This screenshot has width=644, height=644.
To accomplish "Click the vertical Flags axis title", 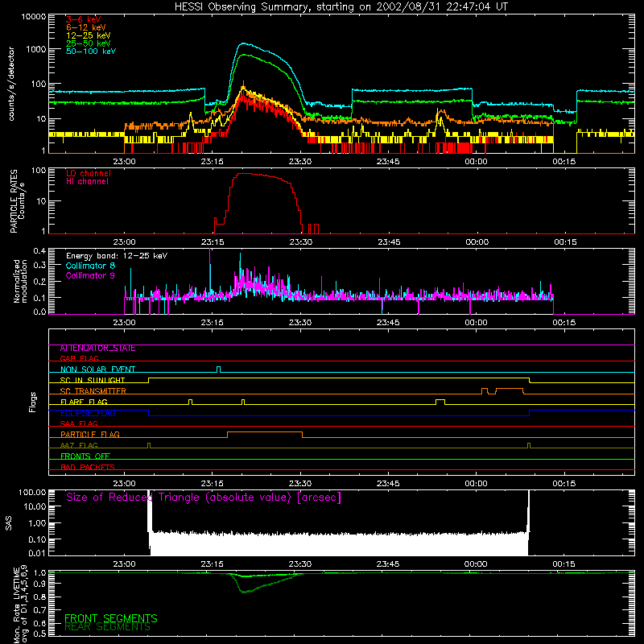I will [x=33, y=402].
